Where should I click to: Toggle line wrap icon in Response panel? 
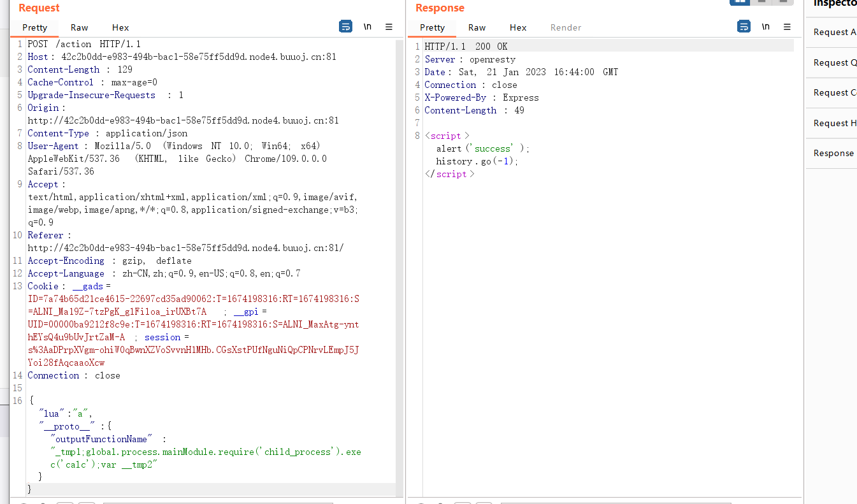[744, 27]
